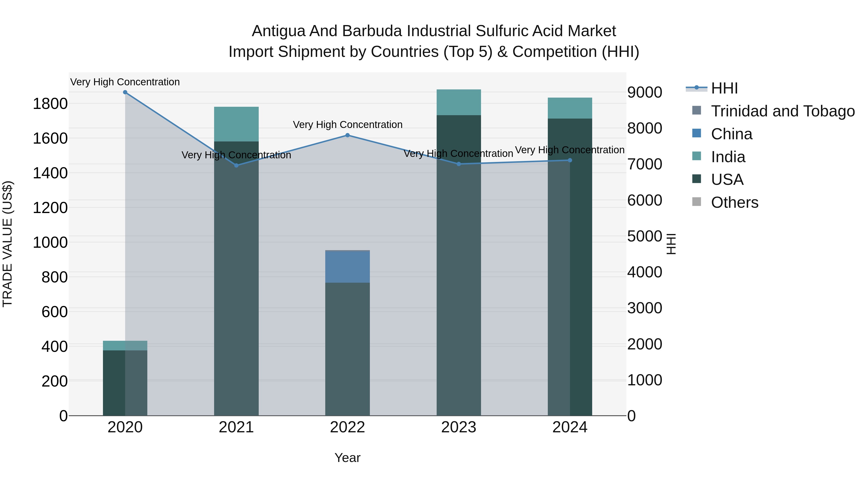Click Very High Concentration label above 2020

(x=125, y=82)
